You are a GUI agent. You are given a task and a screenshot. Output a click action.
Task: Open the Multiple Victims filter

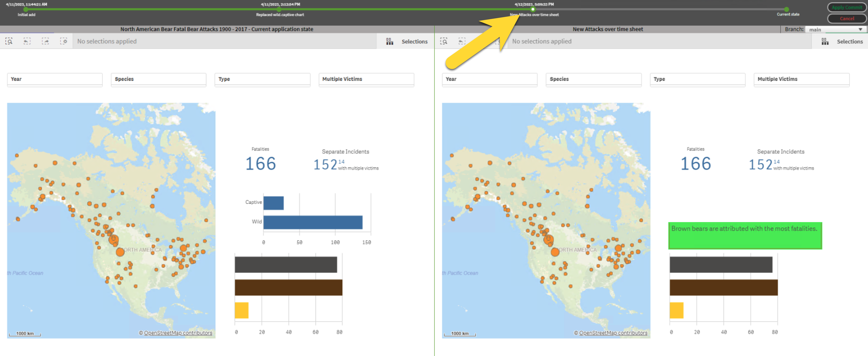[366, 79]
